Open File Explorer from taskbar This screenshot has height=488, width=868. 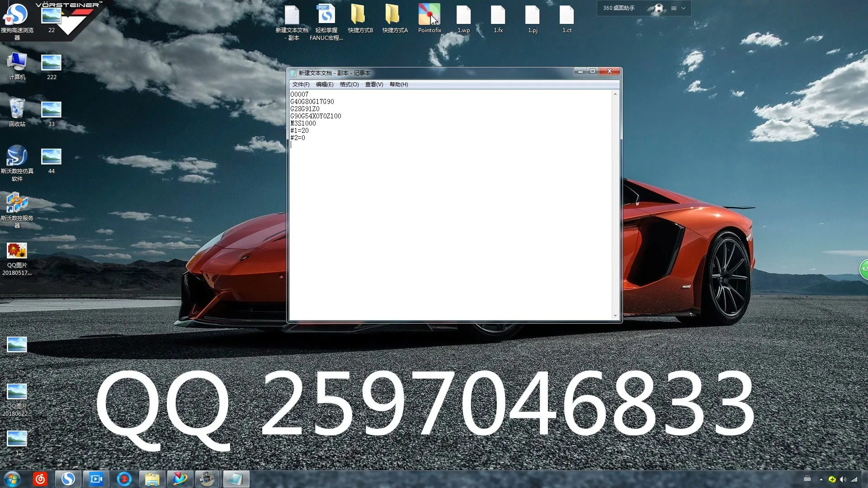tap(152, 479)
